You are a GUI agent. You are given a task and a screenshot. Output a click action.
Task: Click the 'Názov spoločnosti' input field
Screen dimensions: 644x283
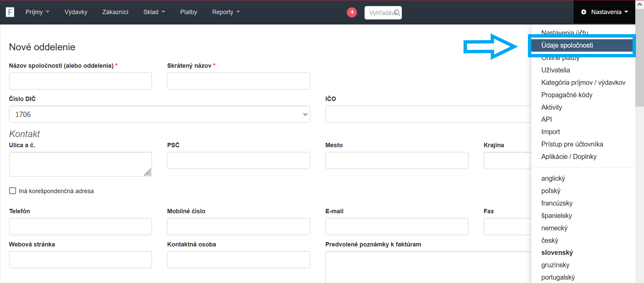pos(80,81)
